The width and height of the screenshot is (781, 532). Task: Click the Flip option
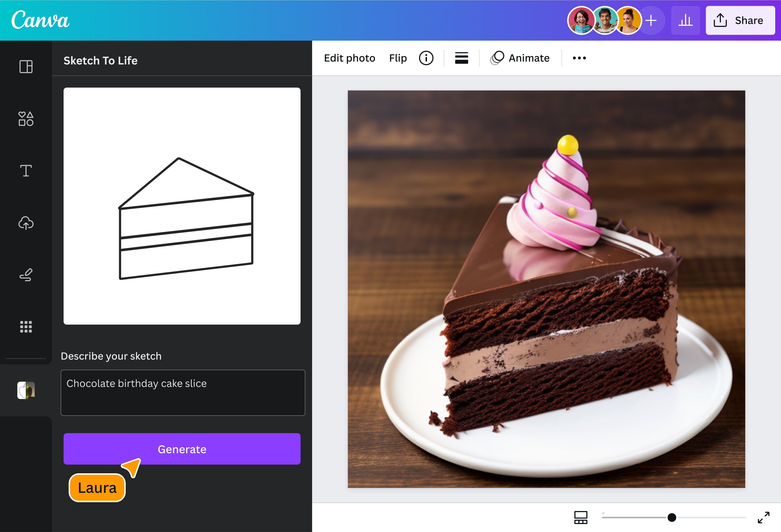pyautogui.click(x=398, y=57)
